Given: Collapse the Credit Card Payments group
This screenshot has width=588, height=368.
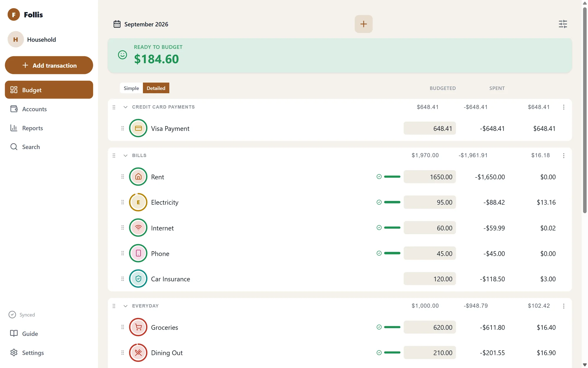Looking at the screenshot, I should click(126, 107).
